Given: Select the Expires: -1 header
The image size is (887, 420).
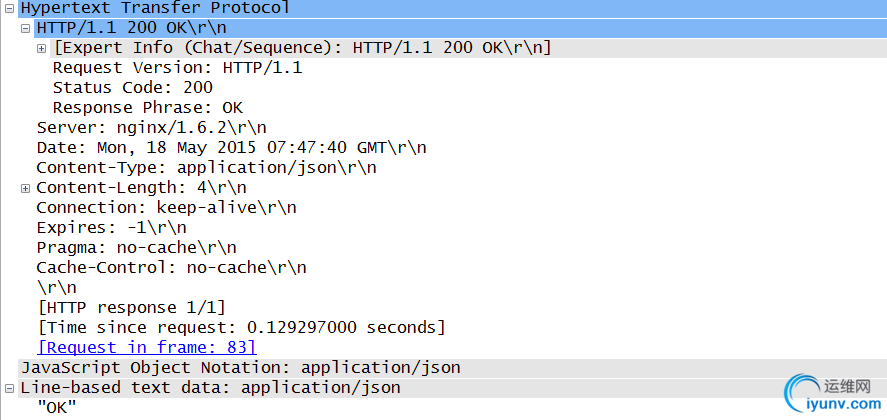Looking at the screenshot, I should 111,228.
